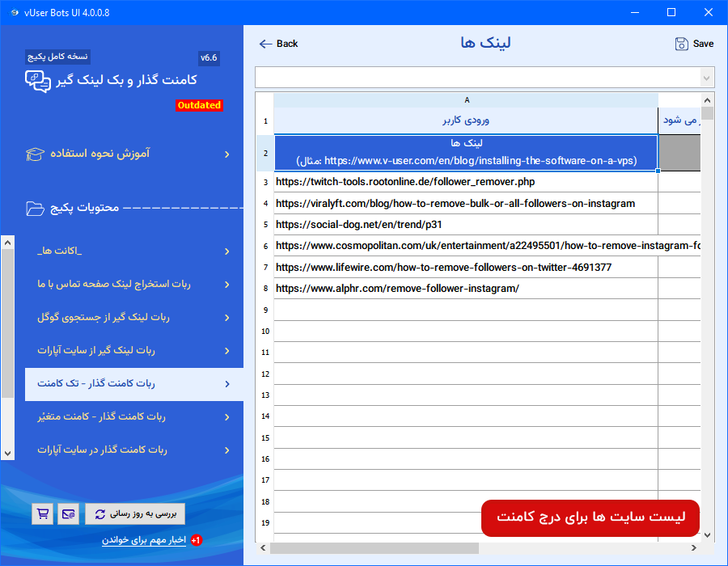728x566 pixels.
Task: Click the sidebar list scroll down arrow
Action: tap(7, 454)
